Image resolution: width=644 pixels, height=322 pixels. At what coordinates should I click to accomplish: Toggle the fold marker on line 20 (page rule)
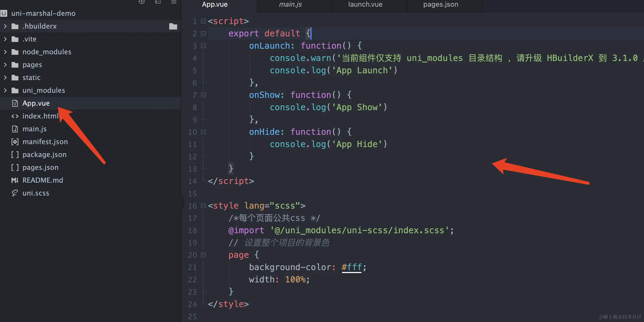[203, 255]
